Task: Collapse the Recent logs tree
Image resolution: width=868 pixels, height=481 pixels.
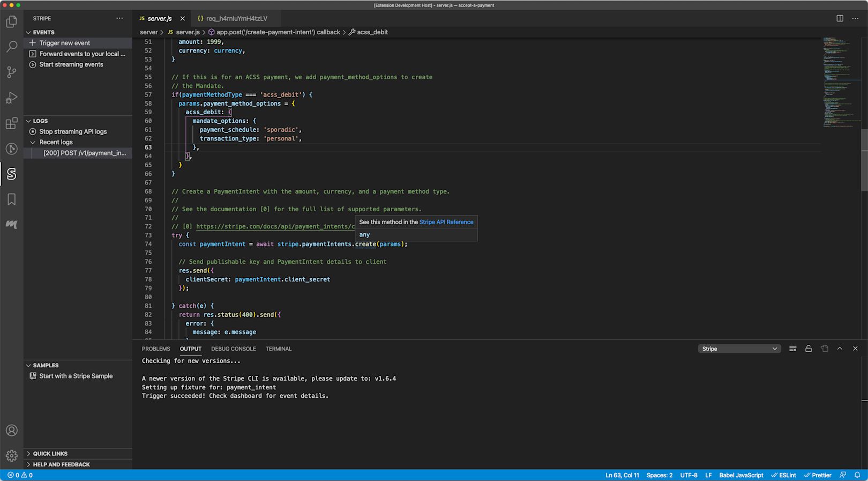Action: (33, 142)
